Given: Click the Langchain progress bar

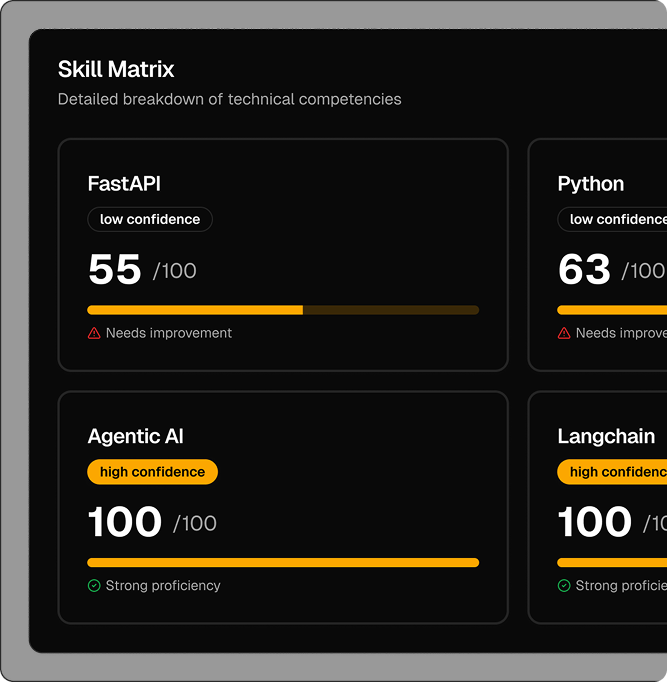Looking at the screenshot, I should [x=612, y=563].
